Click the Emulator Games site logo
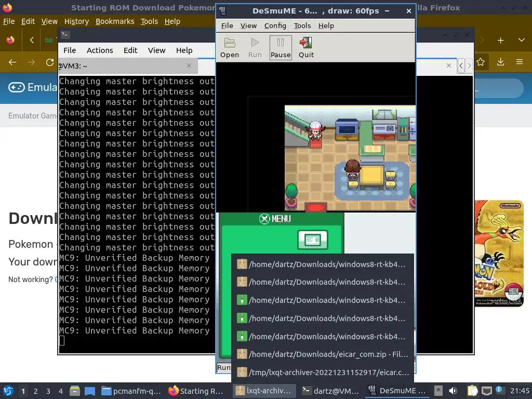The image size is (532, 399). (x=33, y=87)
